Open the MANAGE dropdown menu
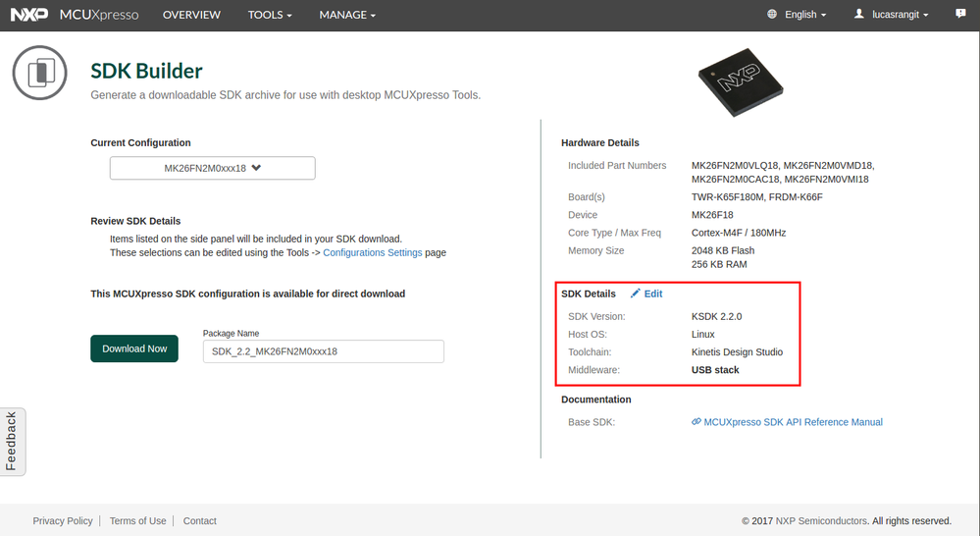Screen dimensions: 980x536 point(347,15)
